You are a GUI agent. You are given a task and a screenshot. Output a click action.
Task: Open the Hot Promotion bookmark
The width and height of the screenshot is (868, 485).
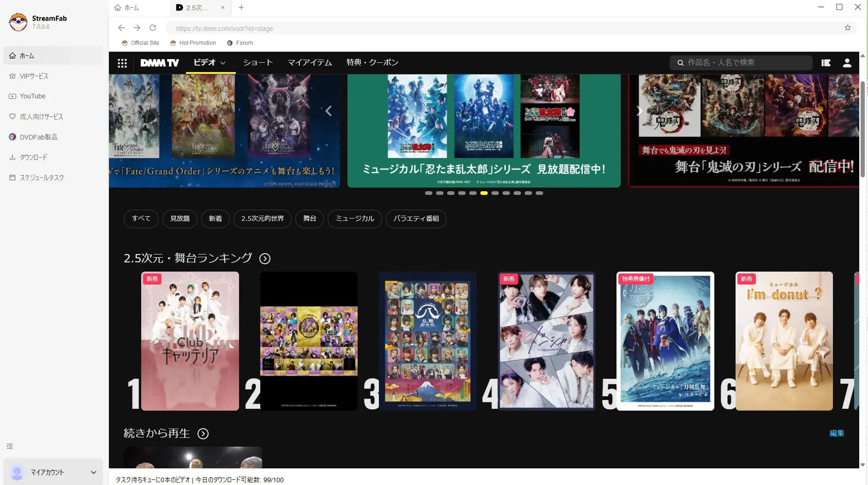point(193,43)
